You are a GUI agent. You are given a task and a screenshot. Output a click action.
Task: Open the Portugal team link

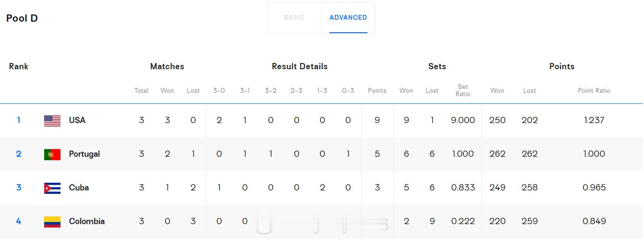[x=85, y=154]
